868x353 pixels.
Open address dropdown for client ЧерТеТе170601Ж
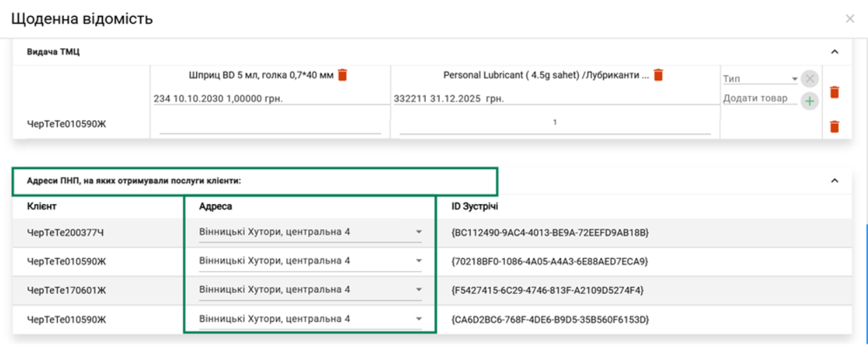click(310, 290)
